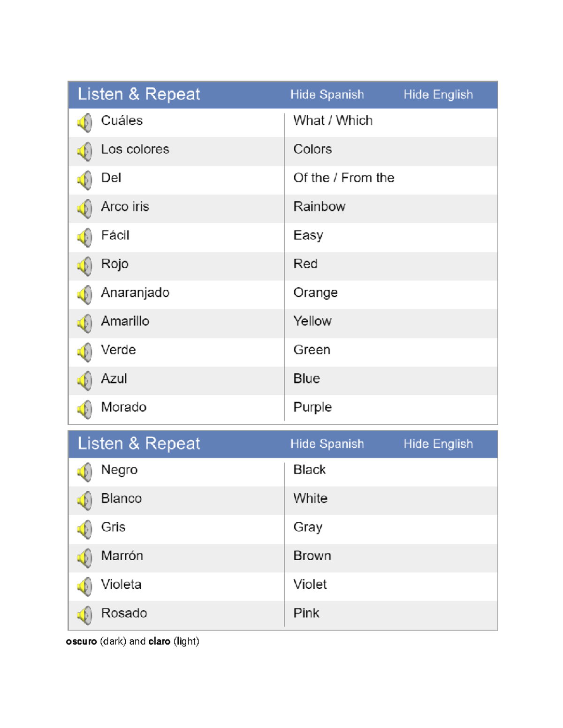Screen dimensions: 563x728
Task: Toggle Hide English in the first table
Action: (439, 94)
